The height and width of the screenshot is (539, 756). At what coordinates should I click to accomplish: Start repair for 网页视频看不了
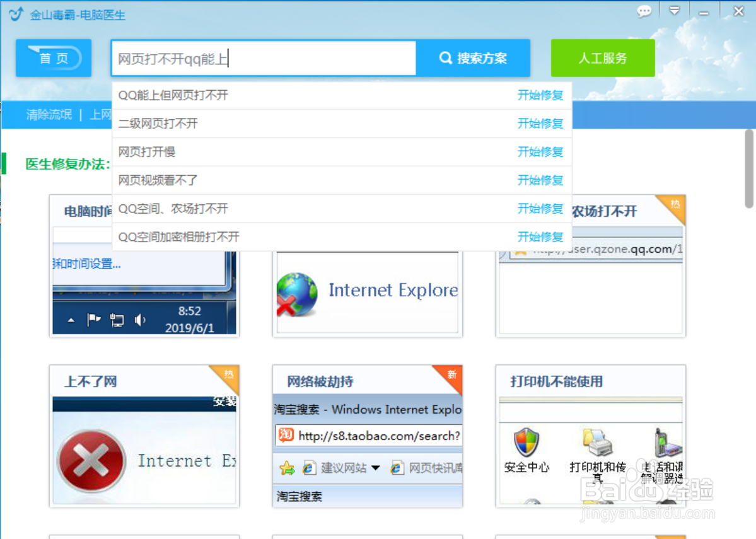point(540,180)
